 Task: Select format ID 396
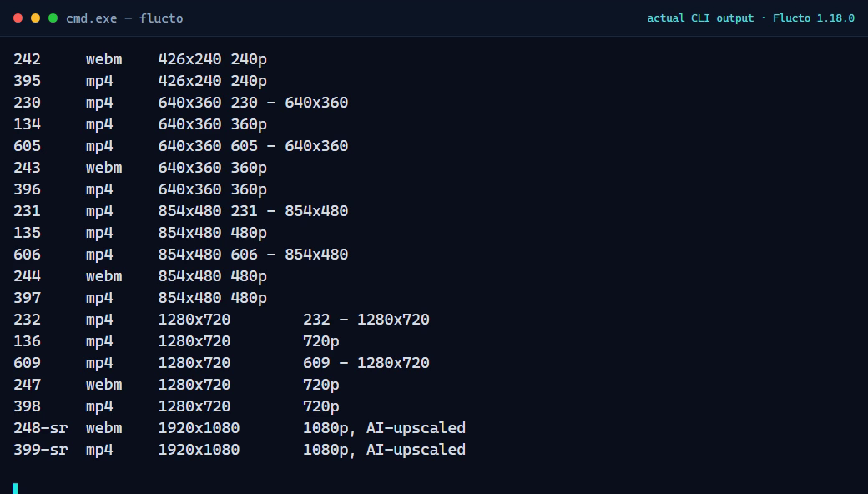27,189
